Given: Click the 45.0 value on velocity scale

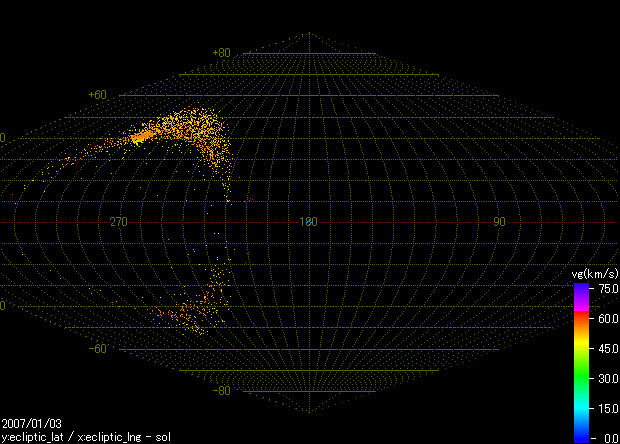Looking at the screenshot, I should pyautogui.click(x=606, y=348).
